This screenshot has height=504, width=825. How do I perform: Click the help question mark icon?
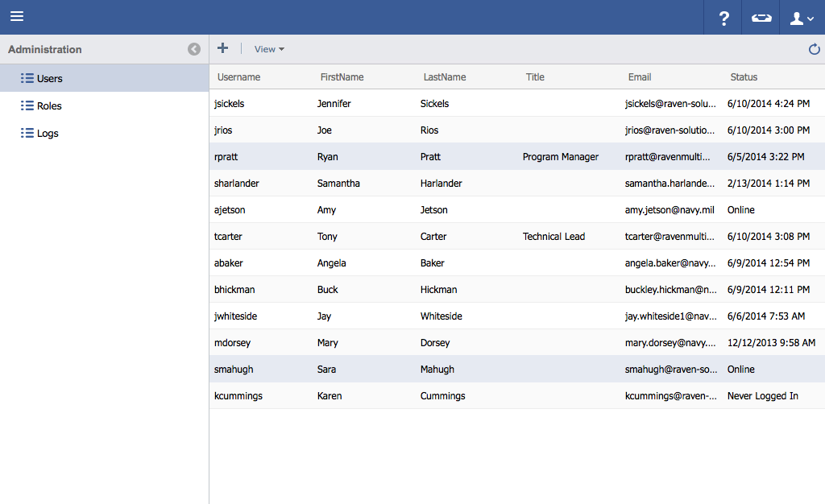coord(723,18)
